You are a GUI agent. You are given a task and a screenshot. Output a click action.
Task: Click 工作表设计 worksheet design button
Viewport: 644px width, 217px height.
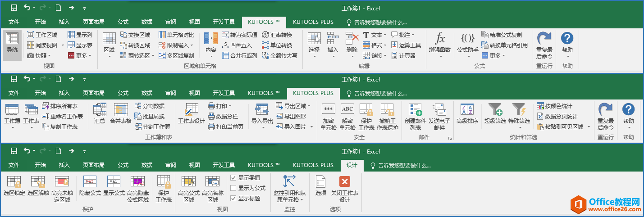point(192,113)
